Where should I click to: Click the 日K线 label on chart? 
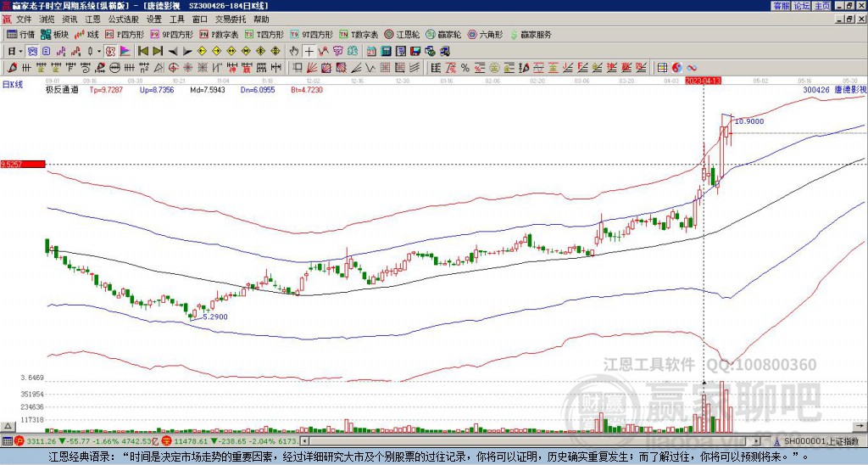coord(13,84)
